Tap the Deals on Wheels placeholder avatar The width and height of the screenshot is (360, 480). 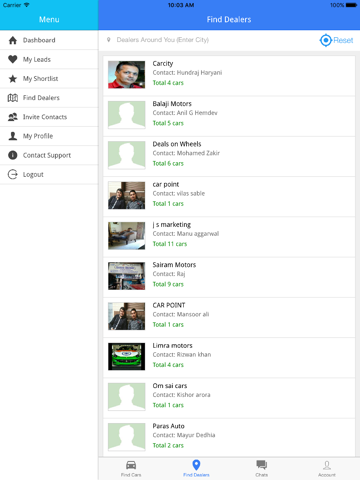pyautogui.click(x=126, y=155)
